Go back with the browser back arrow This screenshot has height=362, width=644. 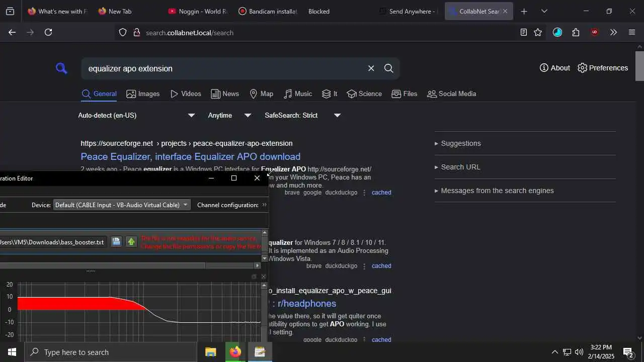(12, 32)
